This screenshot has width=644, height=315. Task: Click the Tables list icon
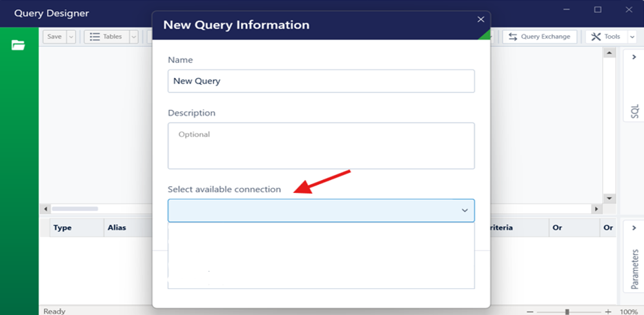95,37
